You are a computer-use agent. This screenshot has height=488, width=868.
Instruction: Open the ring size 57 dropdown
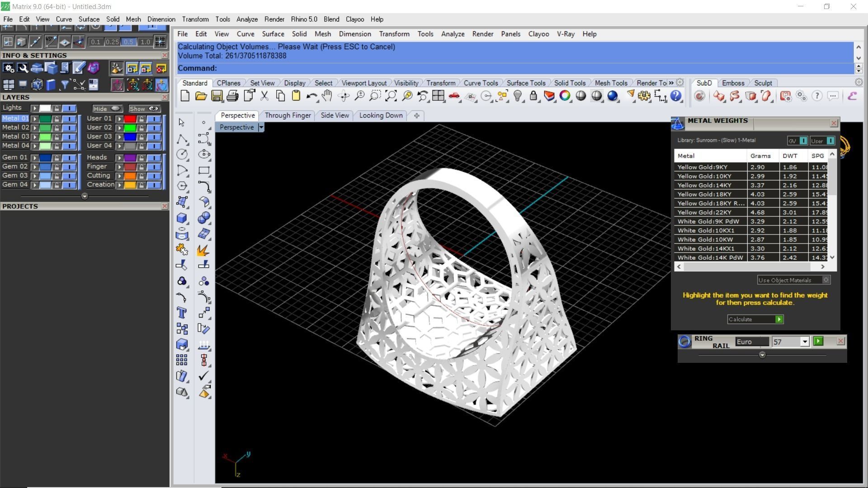pyautogui.click(x=804, y=342)
